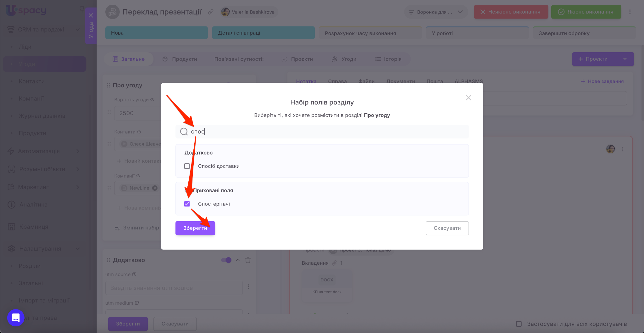Click the three-dot menu in header
Image resolution: width=644 pixels, height=333 pixels.
pos(630,12)
